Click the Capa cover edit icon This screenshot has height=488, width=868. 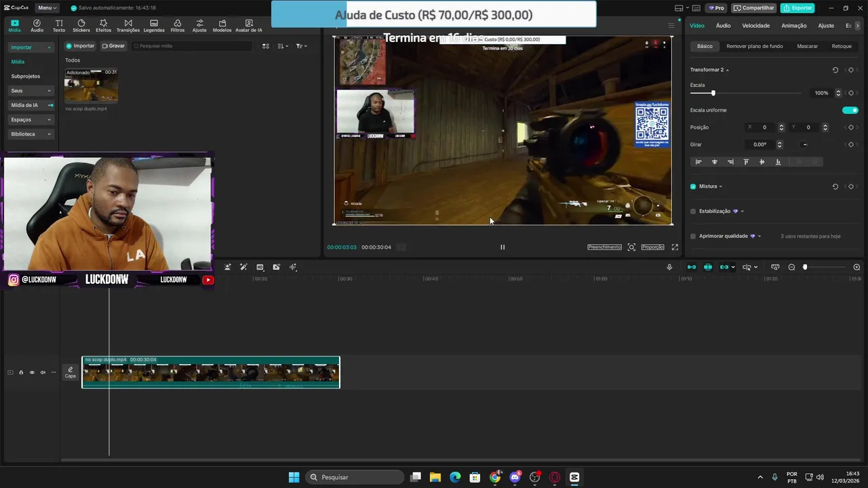[71, 372]
